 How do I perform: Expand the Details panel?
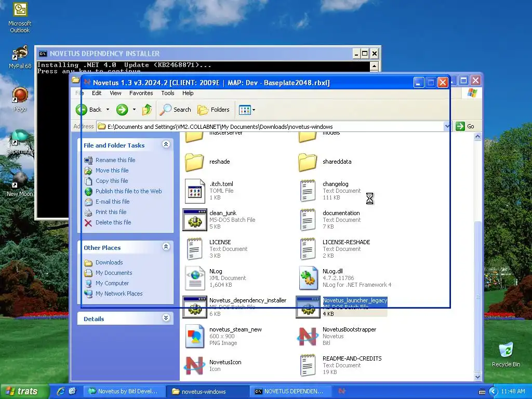tap(166, 318)
